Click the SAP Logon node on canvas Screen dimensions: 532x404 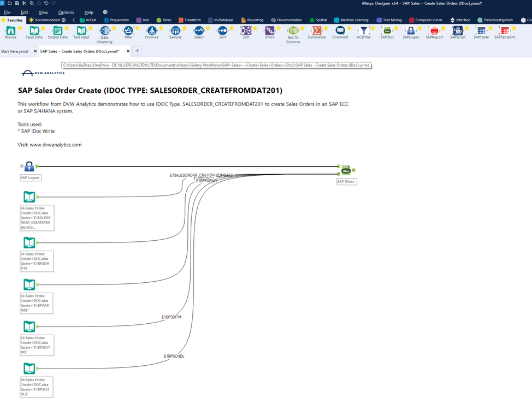point(29,167)
